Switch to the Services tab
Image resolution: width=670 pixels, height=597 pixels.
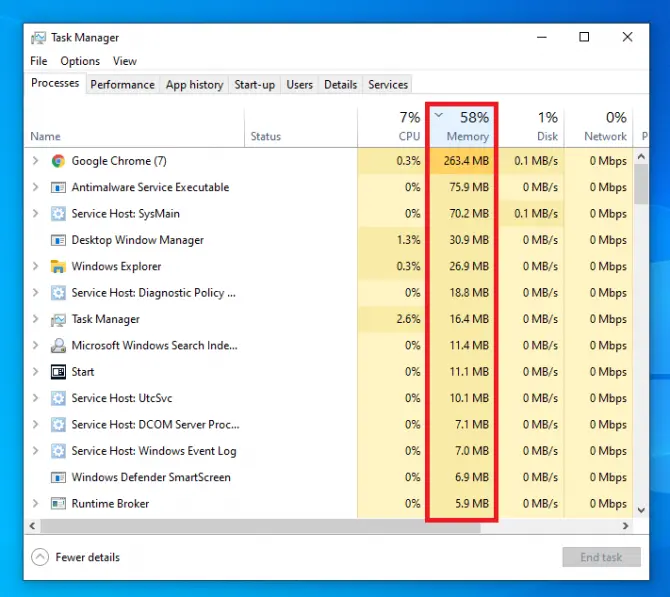point(388,85)
